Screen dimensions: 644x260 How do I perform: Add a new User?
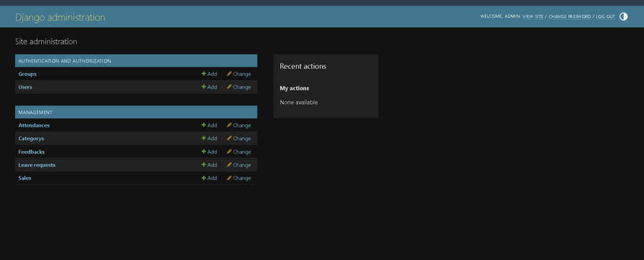(x=209, y=87)
